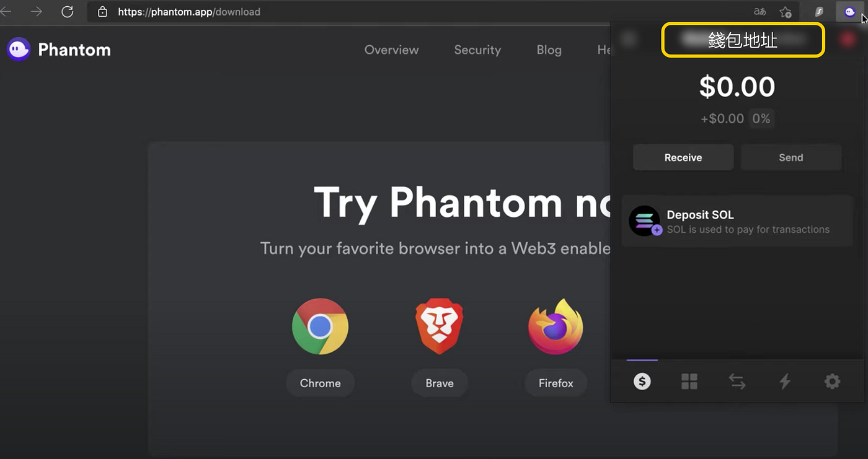Open the lightning activity tab

click(x=785, y=381)
